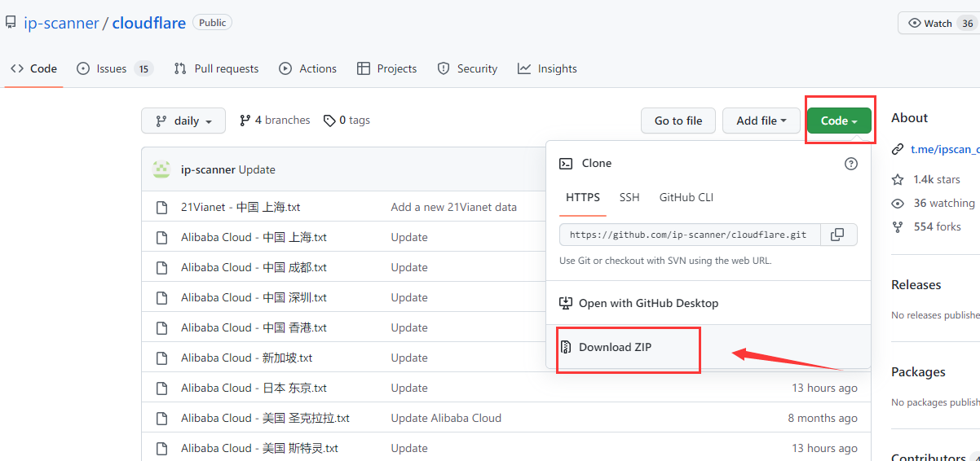Screen dimensions: 980x461
Task: Expand the Add file dropdown
Action: [761, 121]
